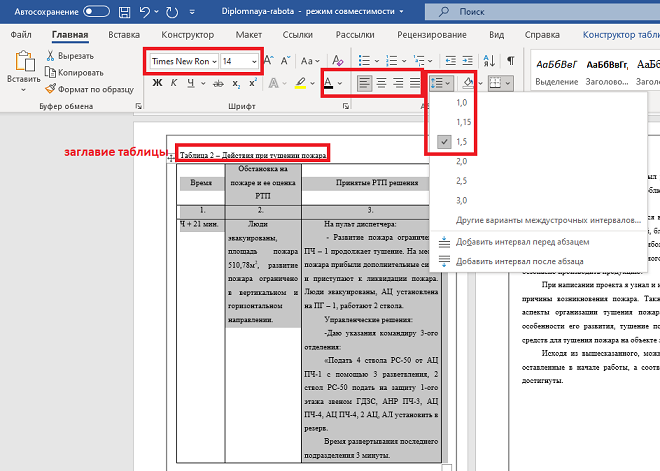Switch to the Вставка tab

[123, 35]
